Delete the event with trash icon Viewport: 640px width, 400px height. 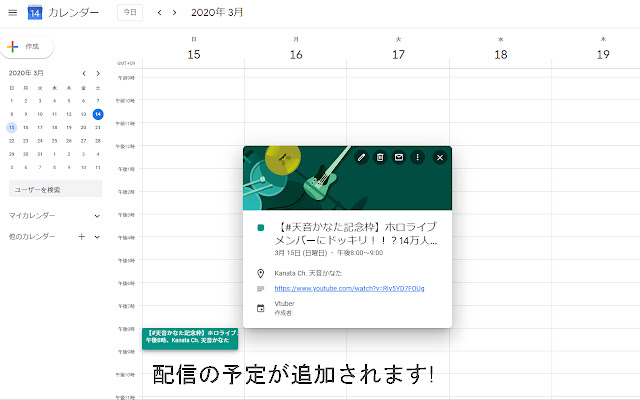(x=380, y=157)
